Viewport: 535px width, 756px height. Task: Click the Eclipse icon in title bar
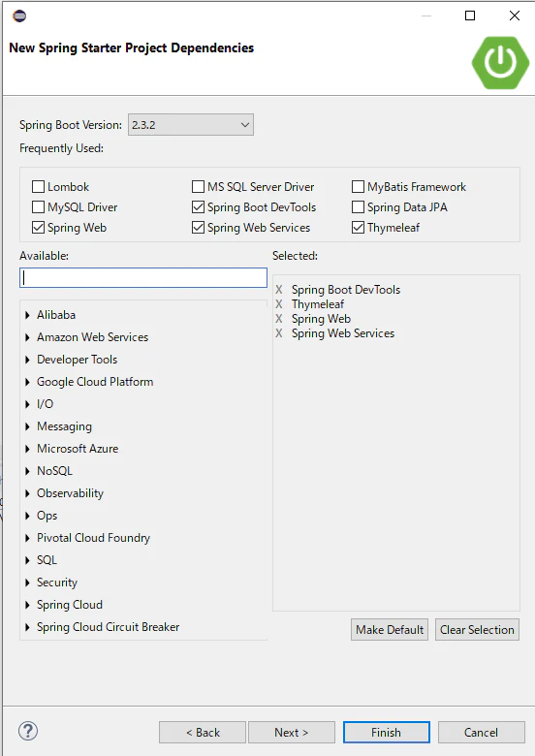(x=19, y=16)
